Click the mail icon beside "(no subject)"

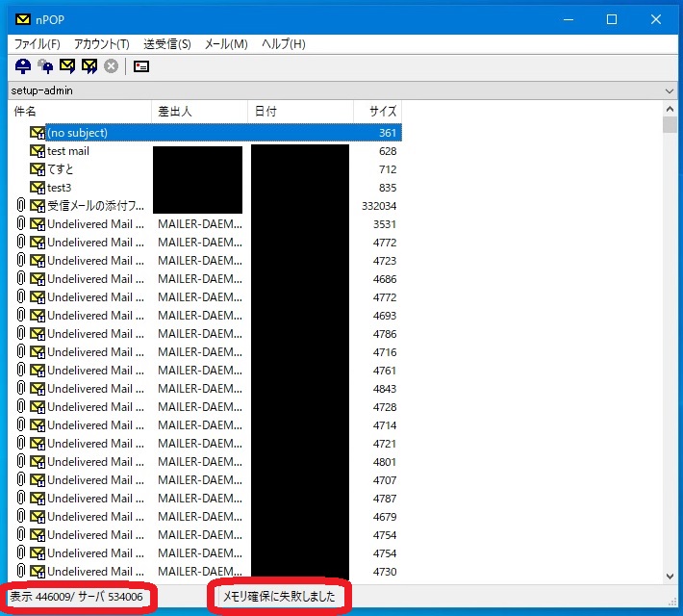click(38, 133)
